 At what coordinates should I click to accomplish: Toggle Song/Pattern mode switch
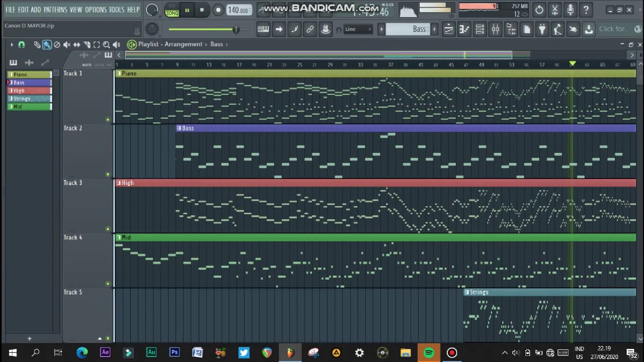tap(172, 10)
